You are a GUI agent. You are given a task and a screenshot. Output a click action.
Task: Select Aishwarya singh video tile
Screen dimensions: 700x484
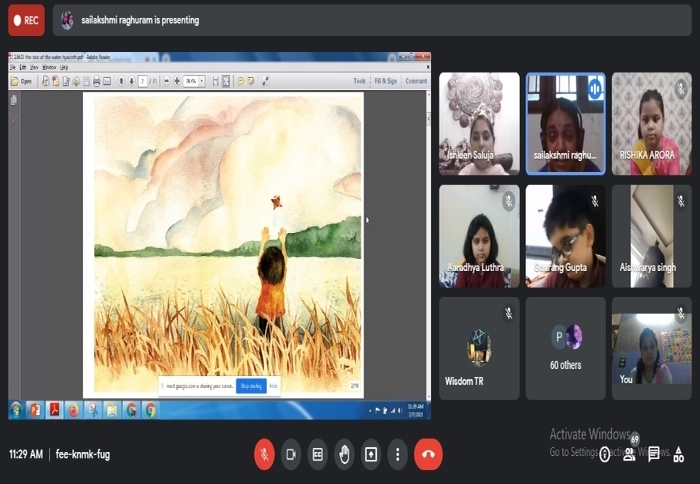652,236
